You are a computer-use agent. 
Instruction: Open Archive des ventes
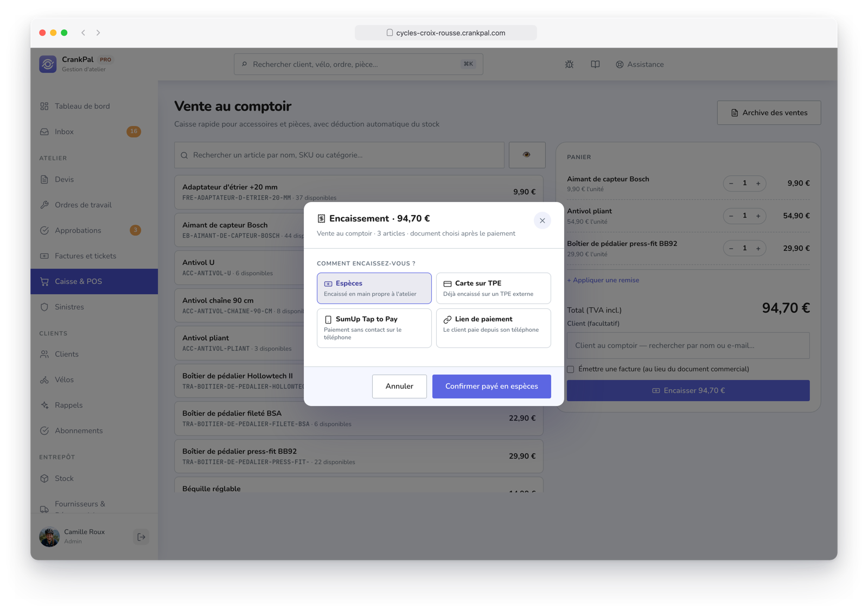click(769, 112)
